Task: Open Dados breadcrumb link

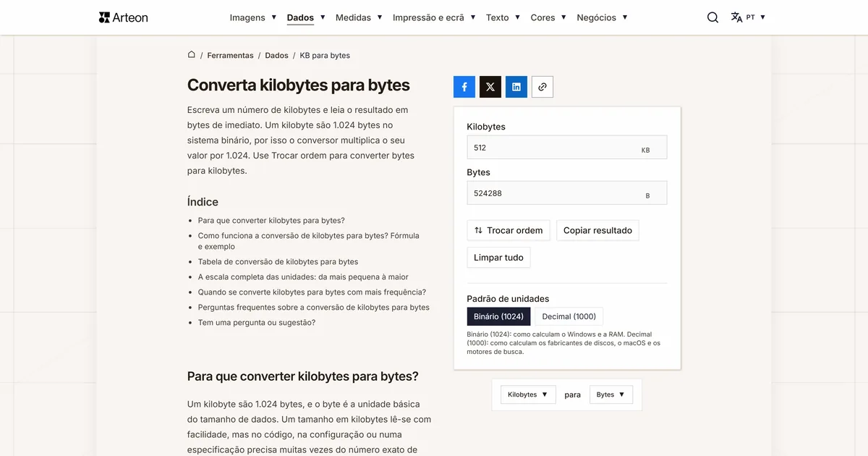Action: click(276, 55)
